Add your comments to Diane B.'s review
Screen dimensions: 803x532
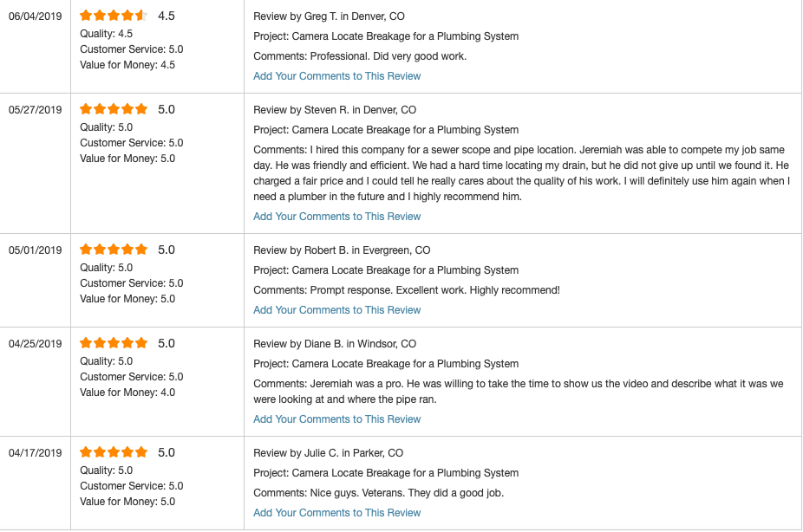point(336,419)
